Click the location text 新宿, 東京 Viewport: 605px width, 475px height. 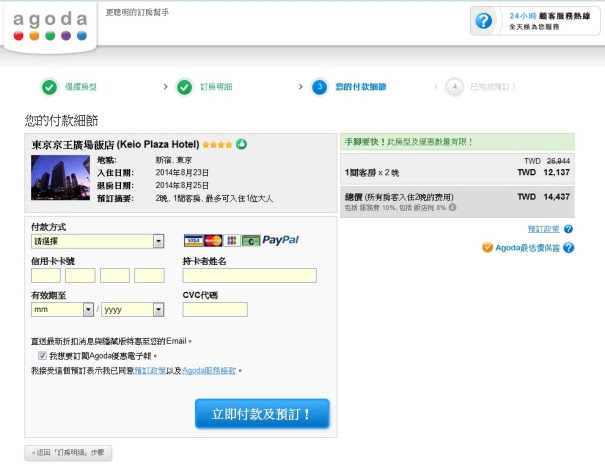tap(174, 160)
